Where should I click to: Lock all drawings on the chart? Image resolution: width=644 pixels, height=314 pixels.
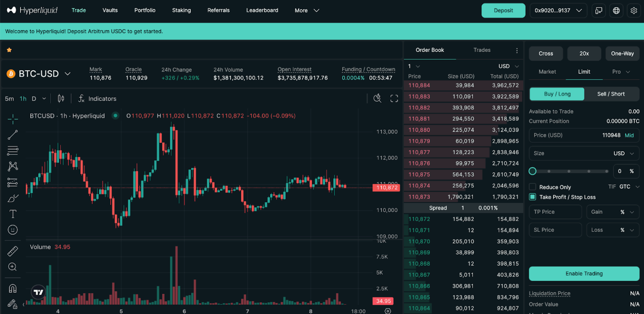pos(13,304)
